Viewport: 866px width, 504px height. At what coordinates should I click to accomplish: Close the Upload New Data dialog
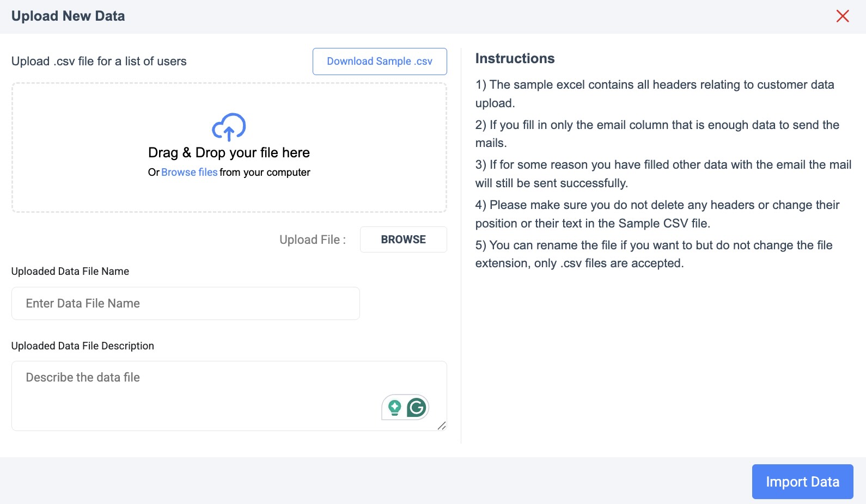[843, 16]
